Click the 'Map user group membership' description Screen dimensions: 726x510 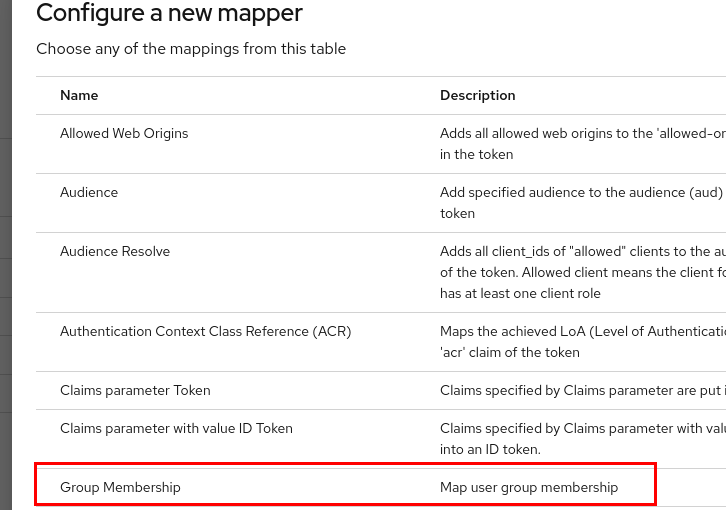pos(529,487)
